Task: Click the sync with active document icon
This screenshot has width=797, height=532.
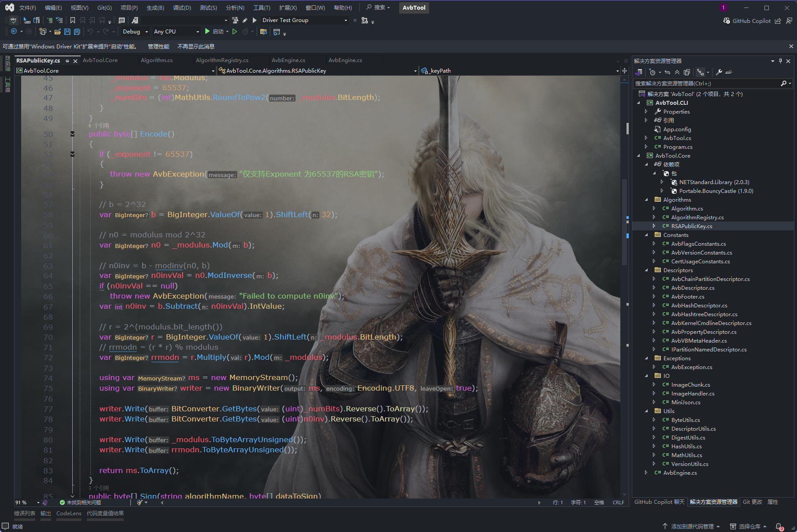Action: tap(668, 72)
